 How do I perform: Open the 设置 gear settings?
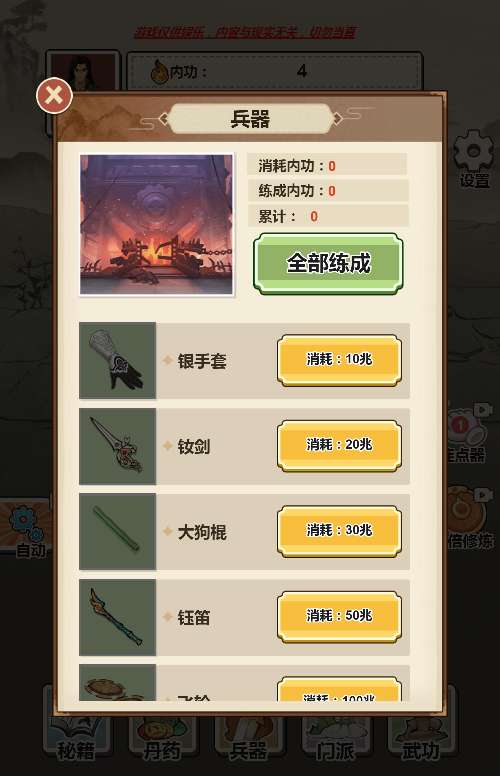click(474, 158)
